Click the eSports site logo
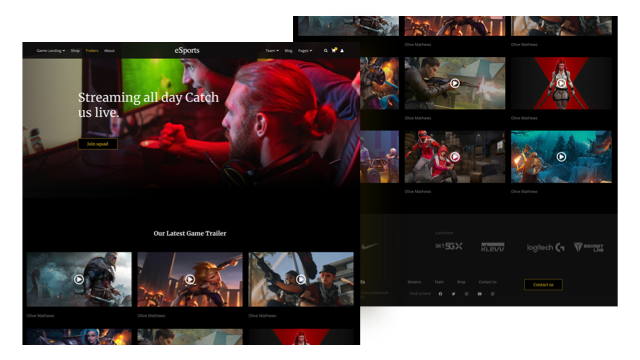Viewport: 640px width, 360px height. click(187, 50)
